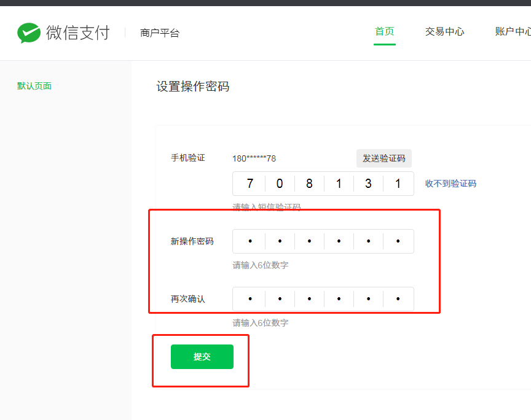This screenshot has height=420, width=531.
Task: Click the verification code box showing 3
Action: 369,184
